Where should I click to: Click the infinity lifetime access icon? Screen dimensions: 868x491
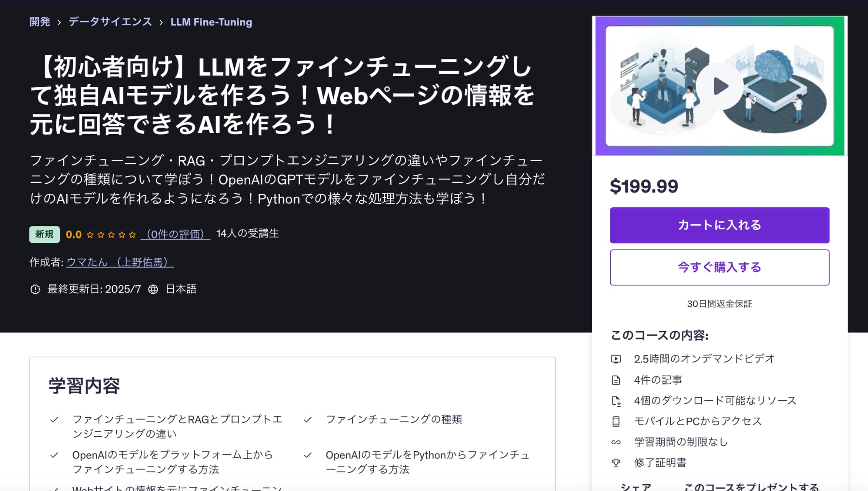coord(616,442)
